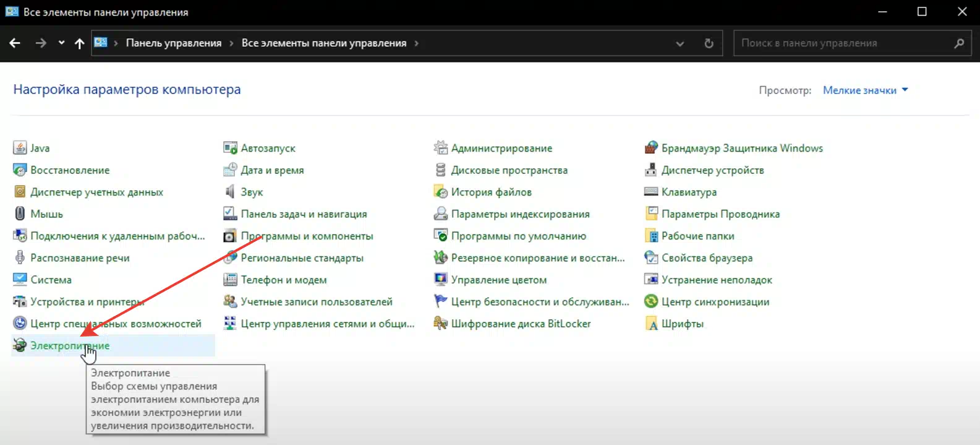
Task: Click the Шифрование диска BitLocker icon
Action: click(x=440, y=324)
